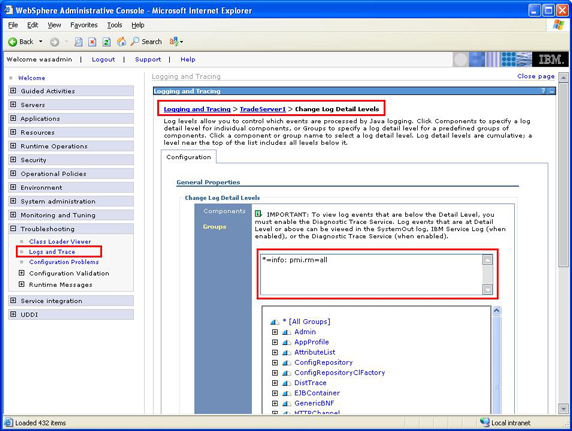
Task: Open the Favorites menu
Action: pyautogui.click(x=84, y=25)
